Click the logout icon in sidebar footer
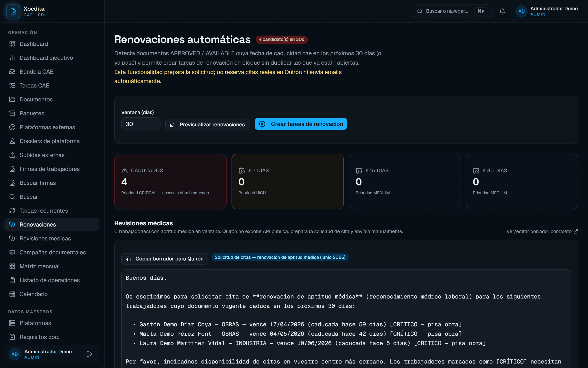588x368 pixels. pyautogui.click(x=89, y=354)
